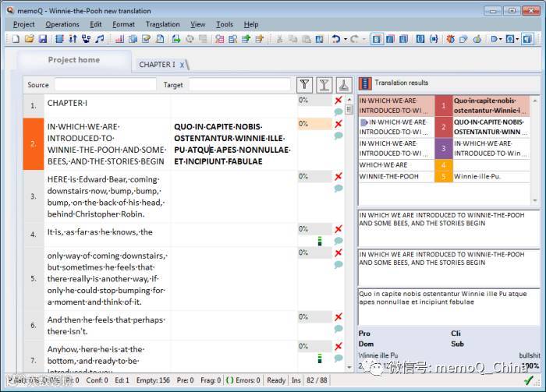Click the Empty: 156 status entry
Image resolution: width=546 pixels, height=392 pixels.
tap(153, 380)
